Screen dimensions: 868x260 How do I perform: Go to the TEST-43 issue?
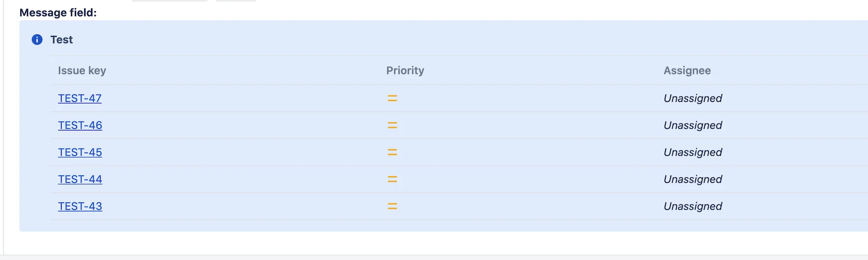coord(80,207)
